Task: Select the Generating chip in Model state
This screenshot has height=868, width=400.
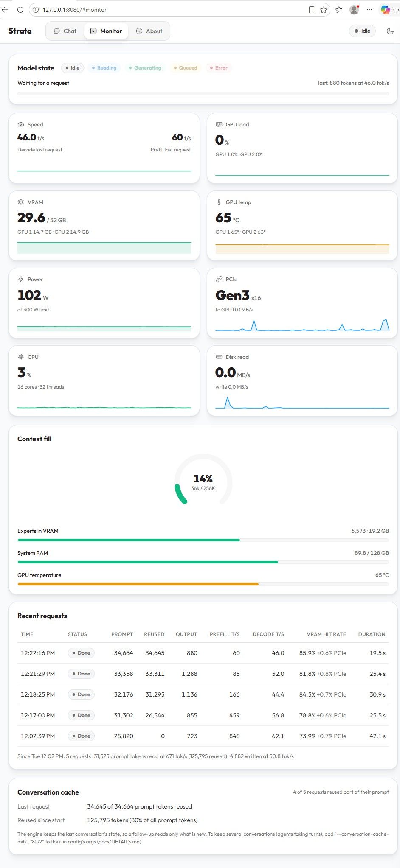Action: [145, 68]
